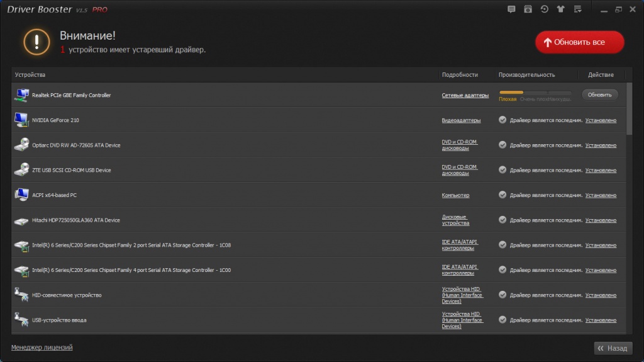Open the options menu list icon
Screen dimensions: 644x362
(x=577, y=9)
